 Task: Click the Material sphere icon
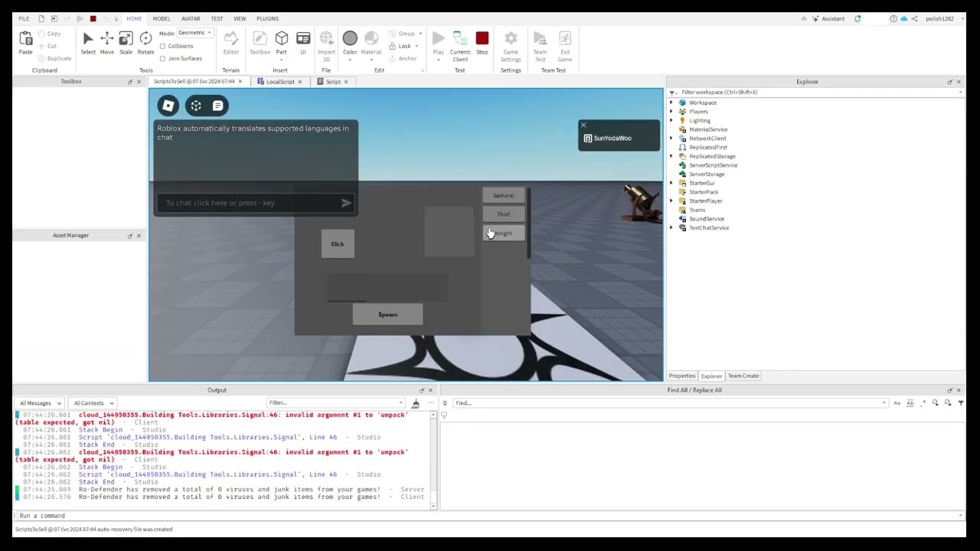pos(371,38)
